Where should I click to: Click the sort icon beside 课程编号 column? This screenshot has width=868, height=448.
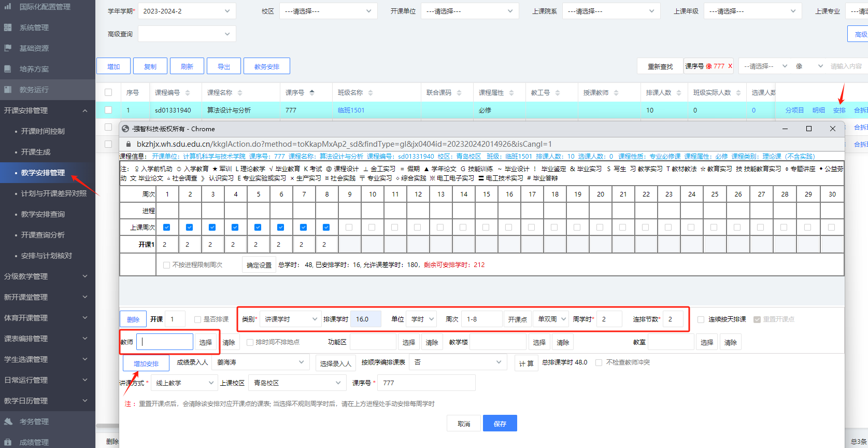(x=188, y=93)
